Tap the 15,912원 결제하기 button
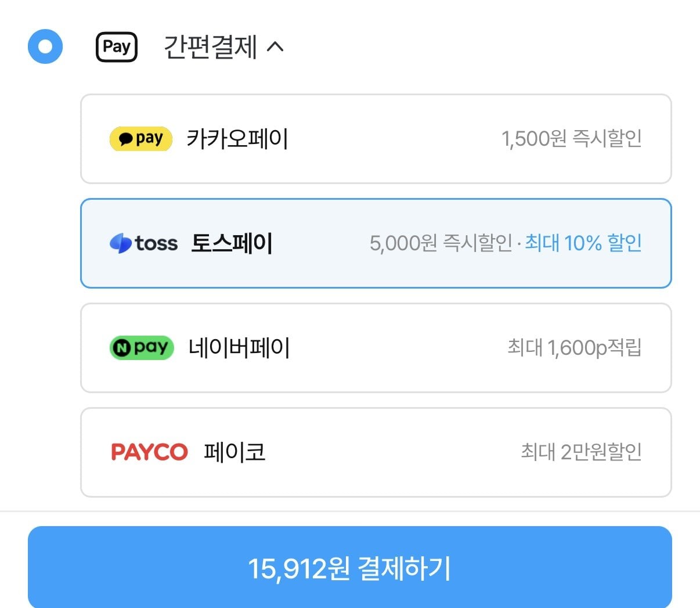 point(350,567)
